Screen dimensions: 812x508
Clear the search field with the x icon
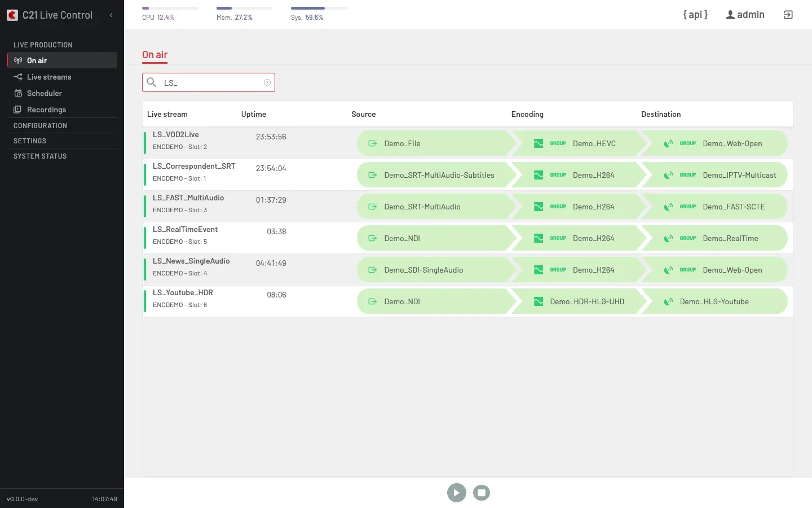point(267,82)
